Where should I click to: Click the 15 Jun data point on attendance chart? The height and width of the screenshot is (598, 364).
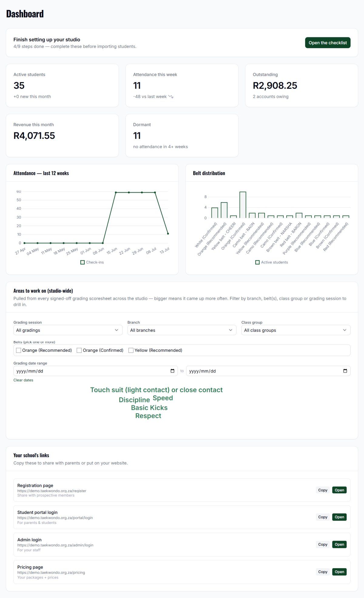point(116,192)
